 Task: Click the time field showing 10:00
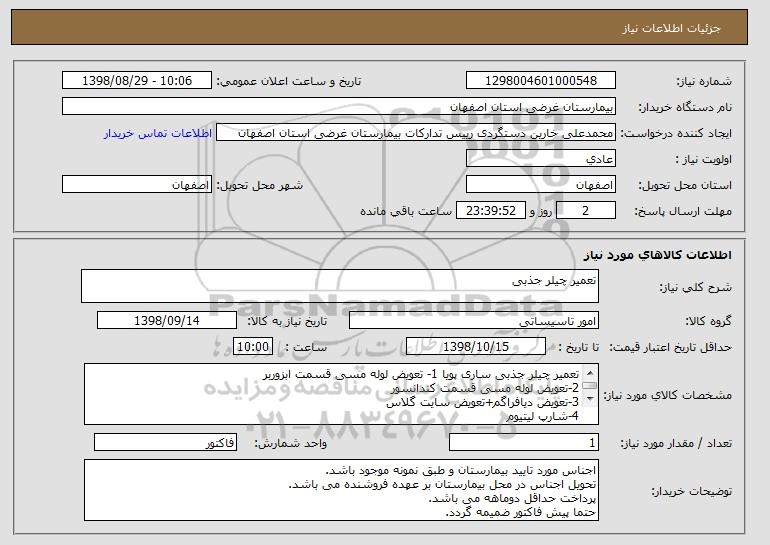pos(253,347)
